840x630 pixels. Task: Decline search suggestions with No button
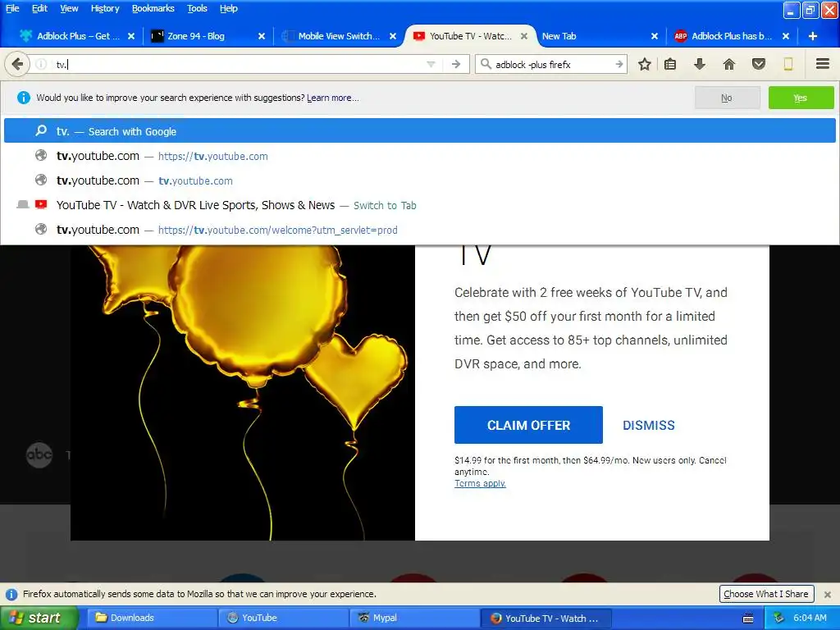(727, 98)
